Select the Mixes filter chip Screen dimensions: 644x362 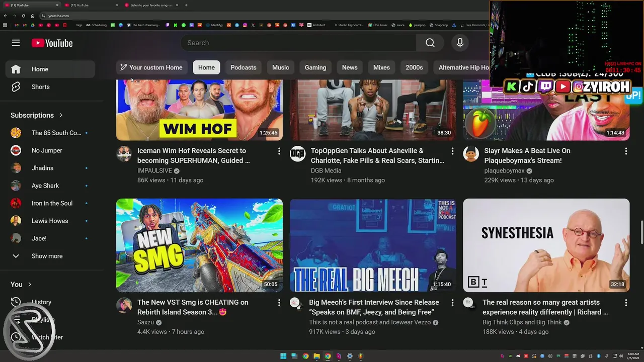tap(381, 67)
